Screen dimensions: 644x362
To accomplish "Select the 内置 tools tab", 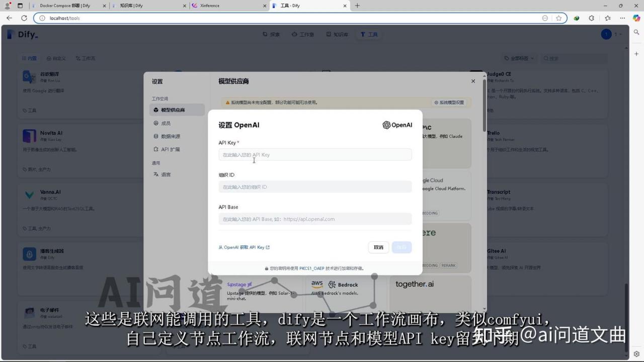I will tap(29, 58).
